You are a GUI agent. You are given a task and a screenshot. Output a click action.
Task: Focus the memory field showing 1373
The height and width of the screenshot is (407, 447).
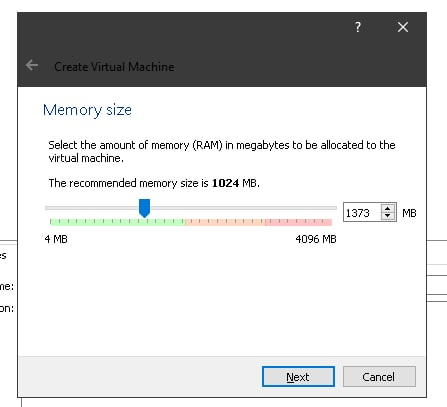point(362,212)
